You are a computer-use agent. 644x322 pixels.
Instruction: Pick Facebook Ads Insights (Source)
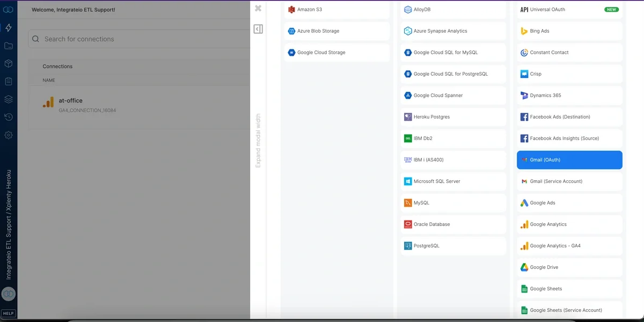tap(569, 138)
